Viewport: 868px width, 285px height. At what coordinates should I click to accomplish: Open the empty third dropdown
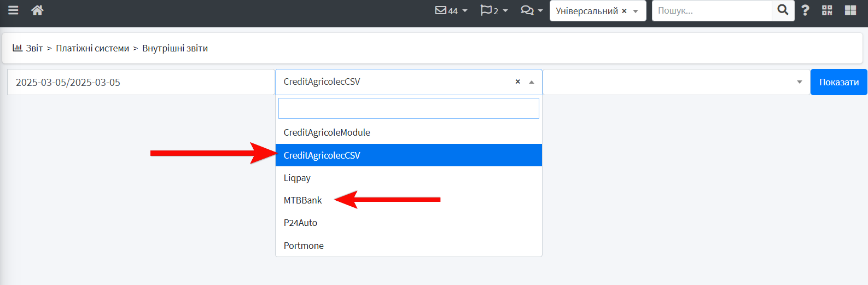tap(676, 82)
